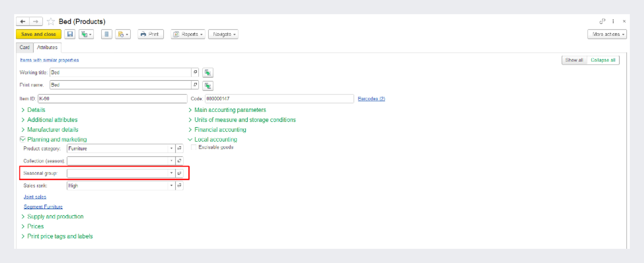Tick the Excisable goods checkbox

click(x=193, y=147)
